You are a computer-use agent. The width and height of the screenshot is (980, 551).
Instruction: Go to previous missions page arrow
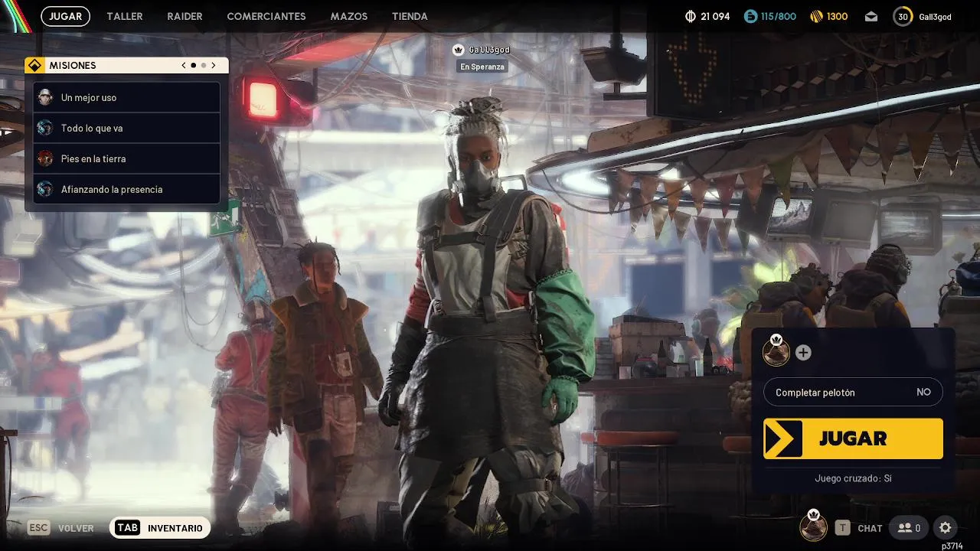click(184, 66)
